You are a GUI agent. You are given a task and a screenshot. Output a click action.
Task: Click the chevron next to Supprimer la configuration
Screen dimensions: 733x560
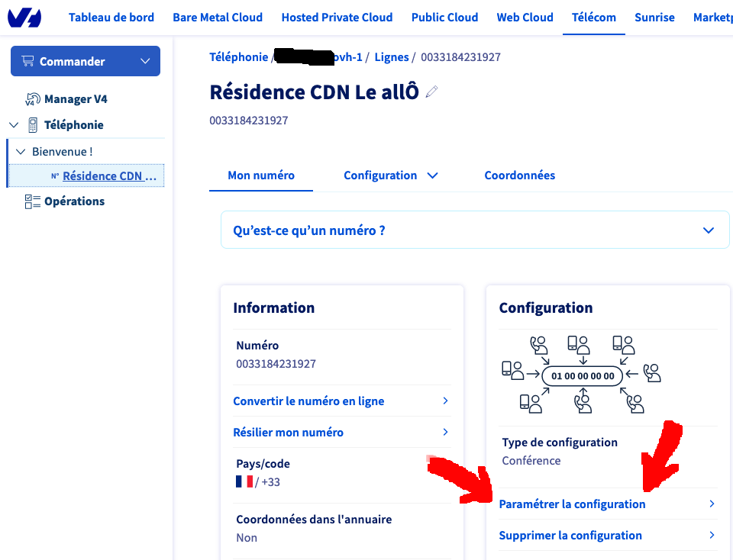point(712,535)
